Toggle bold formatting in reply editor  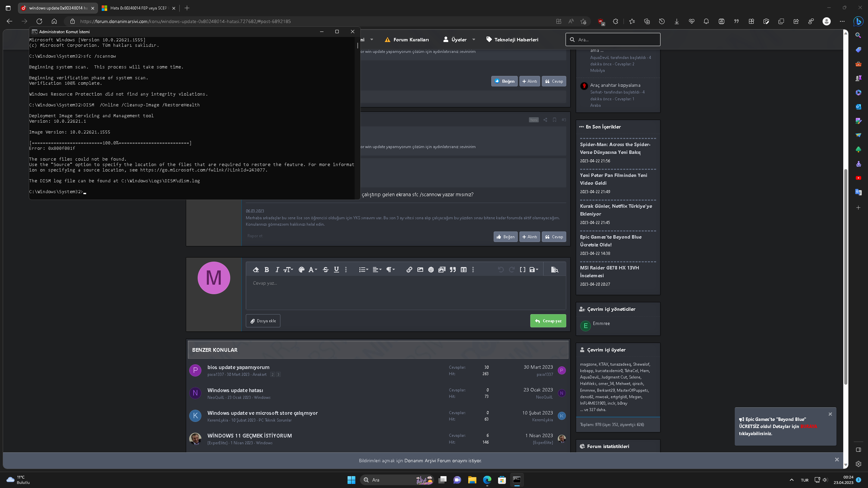(267, 269)
